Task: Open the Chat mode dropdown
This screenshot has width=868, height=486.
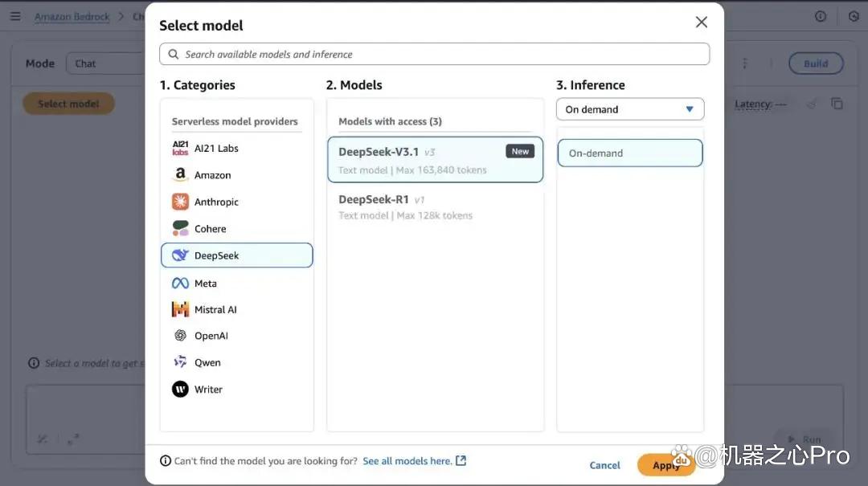Action: tap(105, 63)
